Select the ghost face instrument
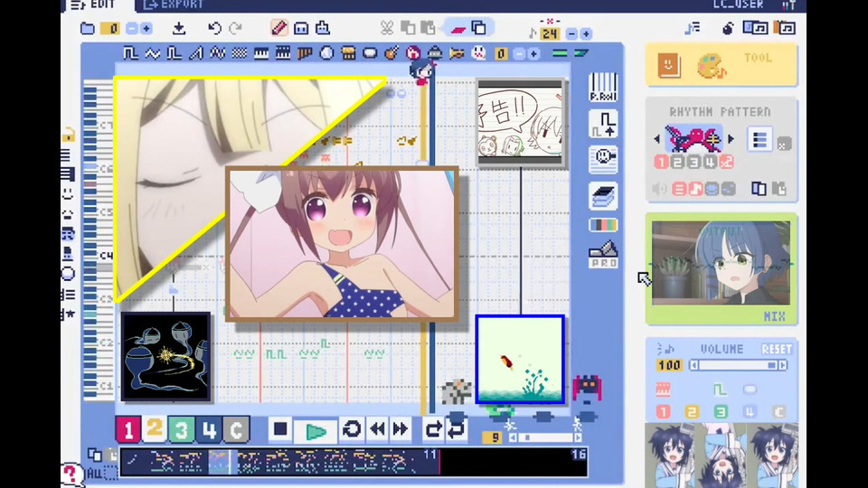Image resolution: width=868 pixels, height=488 pixels. pyautogui.click(x=478, y=53)
